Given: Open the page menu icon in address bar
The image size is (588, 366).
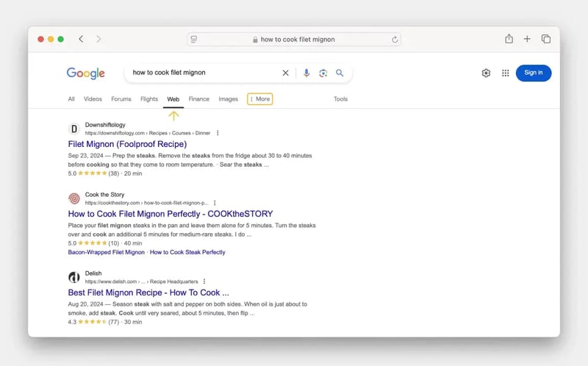Looking at the screenshot, I should pyautogui.click(x=194, y=40).
